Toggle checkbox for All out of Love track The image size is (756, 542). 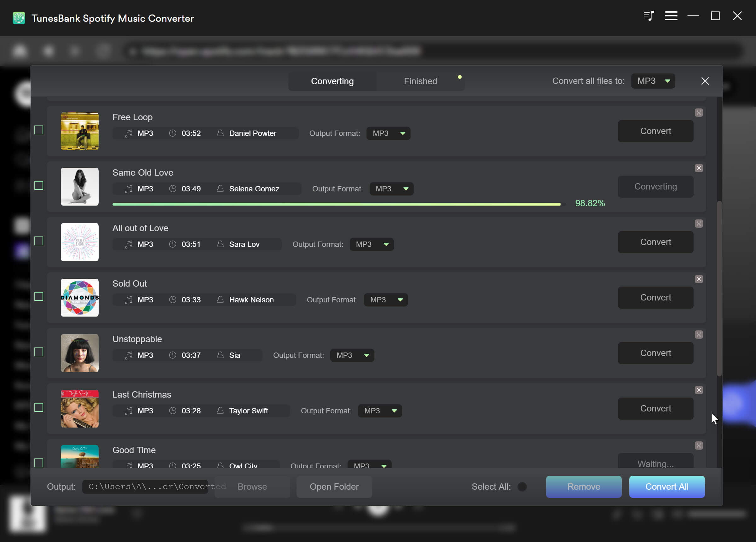click(39, 241)
